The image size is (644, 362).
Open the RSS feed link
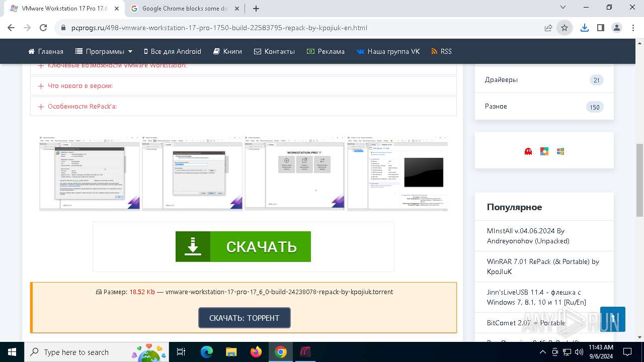point(441,51)
